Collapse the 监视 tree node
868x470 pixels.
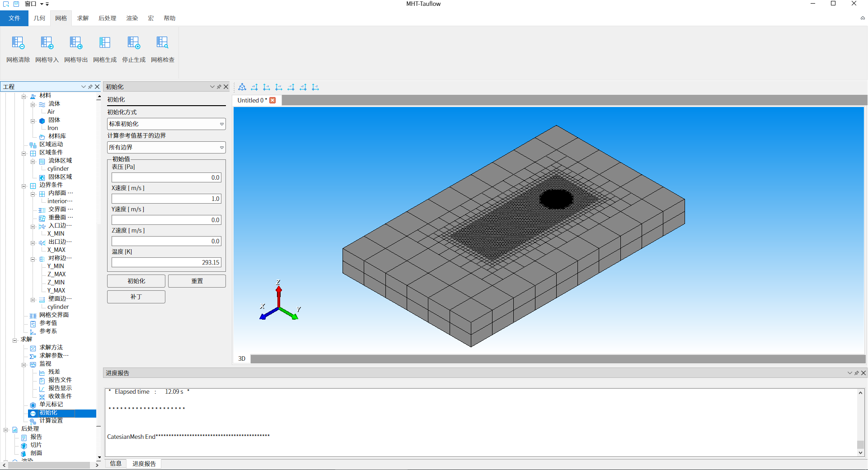click(24, 364)
